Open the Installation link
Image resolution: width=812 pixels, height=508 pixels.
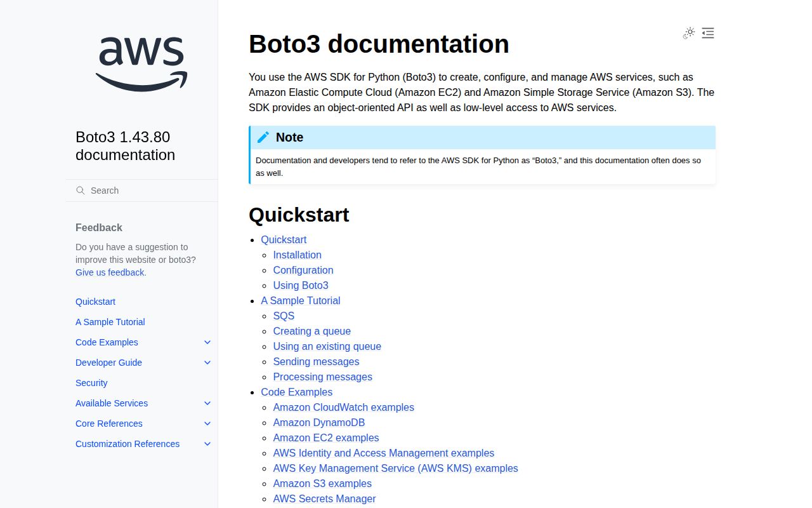click(298, 255)
